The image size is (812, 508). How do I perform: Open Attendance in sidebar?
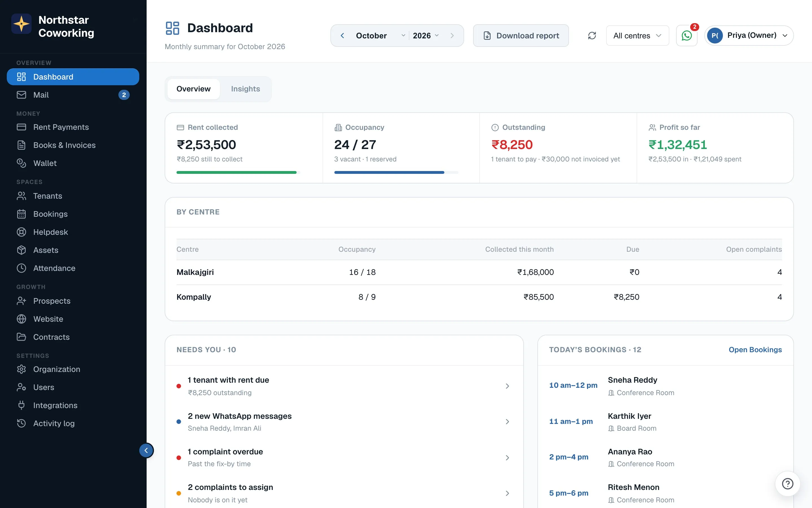pyautogui.click(x=73, y=268)
